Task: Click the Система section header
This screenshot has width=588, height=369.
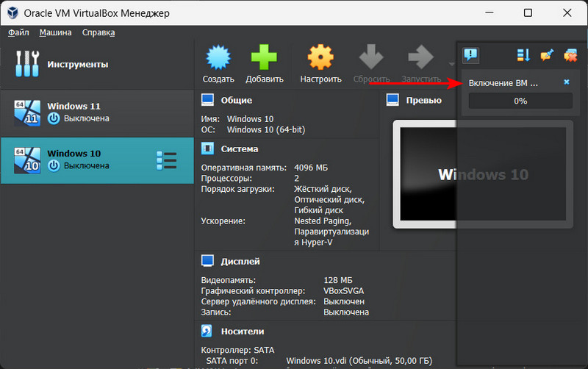Action: tap(240, 149)
